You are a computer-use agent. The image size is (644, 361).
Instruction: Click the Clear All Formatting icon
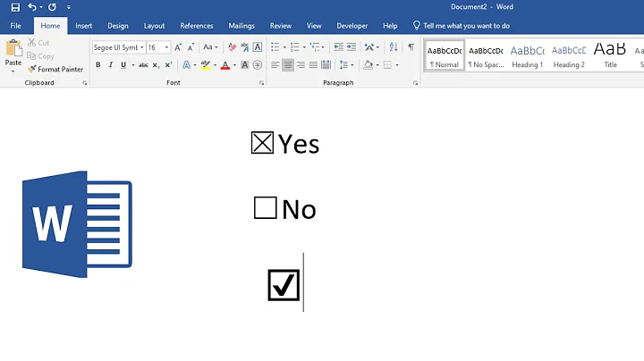232,47
